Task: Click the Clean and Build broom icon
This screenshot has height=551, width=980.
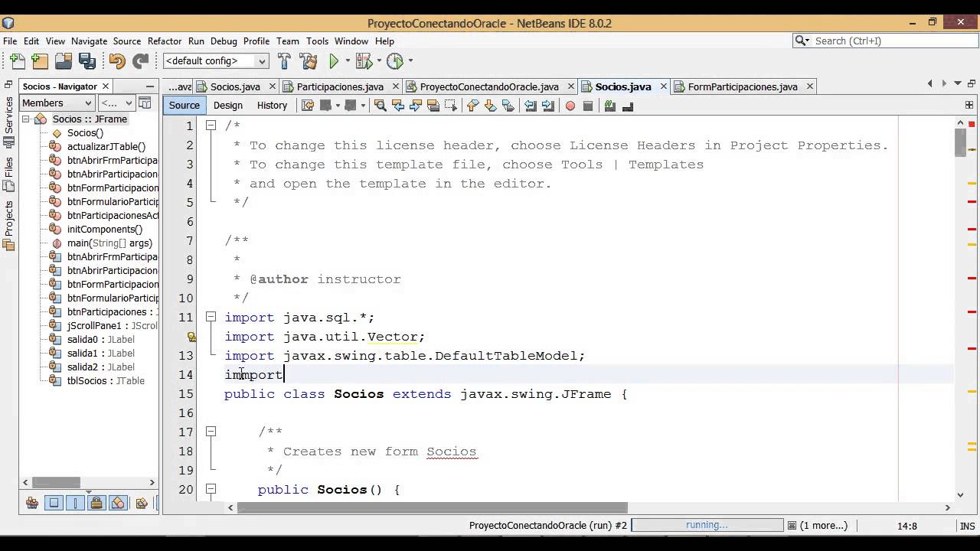Action: click(309, 60)
